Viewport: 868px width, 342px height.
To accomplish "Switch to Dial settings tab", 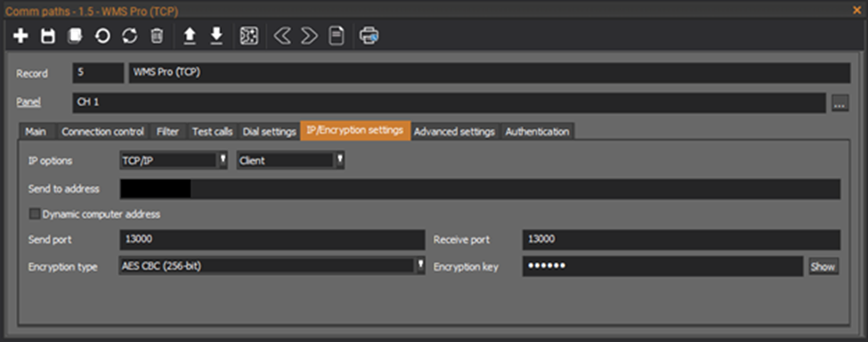I will coord(269,132).
